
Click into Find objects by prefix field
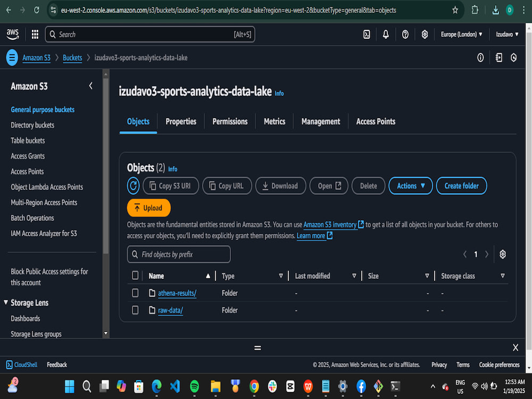click(x=179, y=254)
